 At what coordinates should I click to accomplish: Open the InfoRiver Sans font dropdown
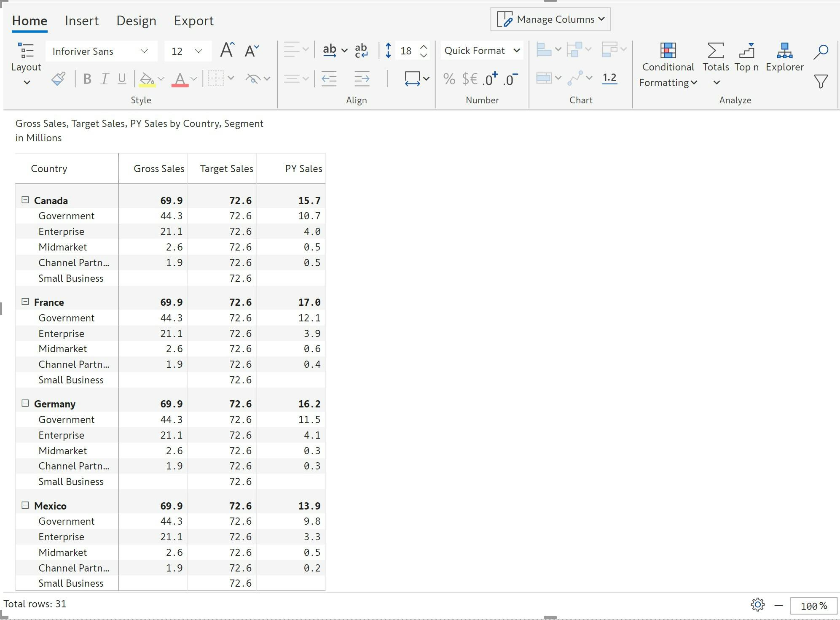101,51
